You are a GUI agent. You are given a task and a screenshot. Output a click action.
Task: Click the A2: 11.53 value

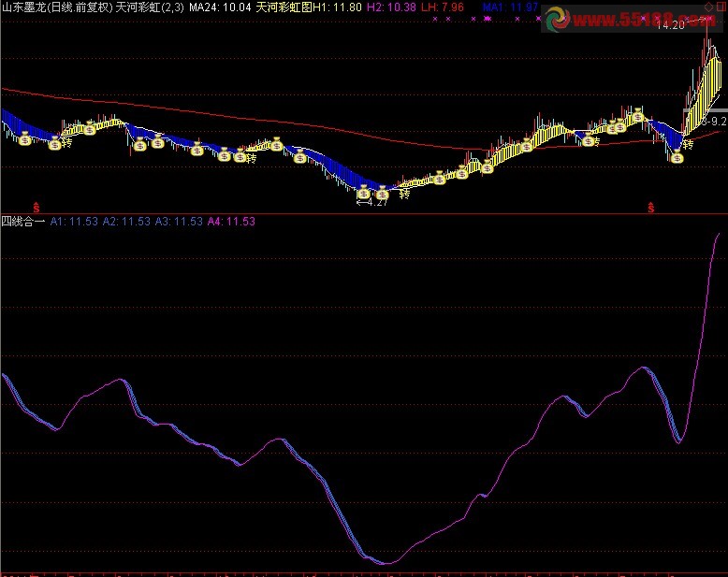point(126,222)
